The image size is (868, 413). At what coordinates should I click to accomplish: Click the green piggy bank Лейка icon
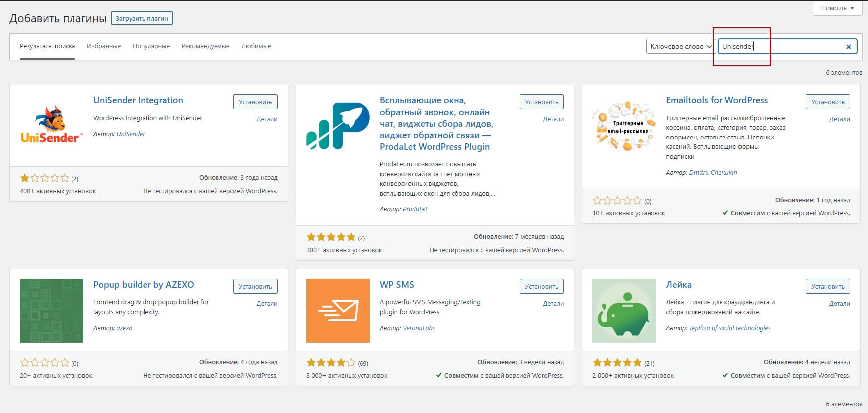tap(624, 311)
